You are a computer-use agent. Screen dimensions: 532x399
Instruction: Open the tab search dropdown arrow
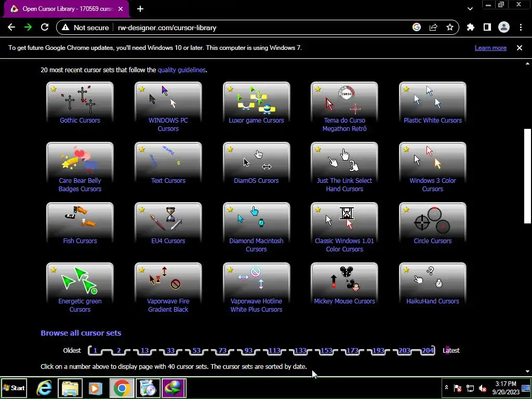click(x=470, y=9)
